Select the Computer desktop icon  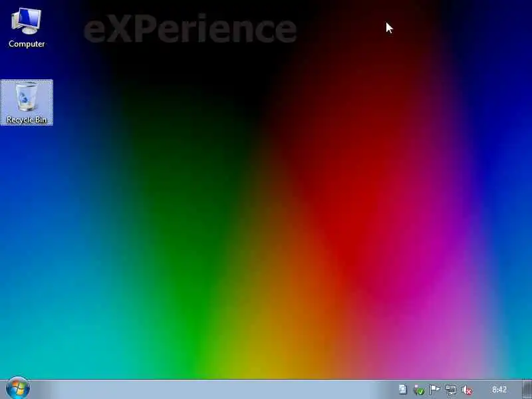(x=27, y=28)
